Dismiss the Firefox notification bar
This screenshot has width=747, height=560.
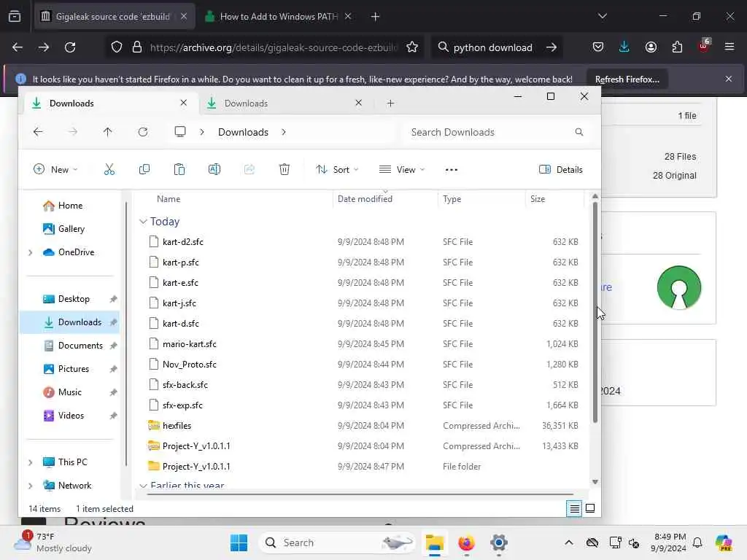pyautogui.click(x=729, y=79)
